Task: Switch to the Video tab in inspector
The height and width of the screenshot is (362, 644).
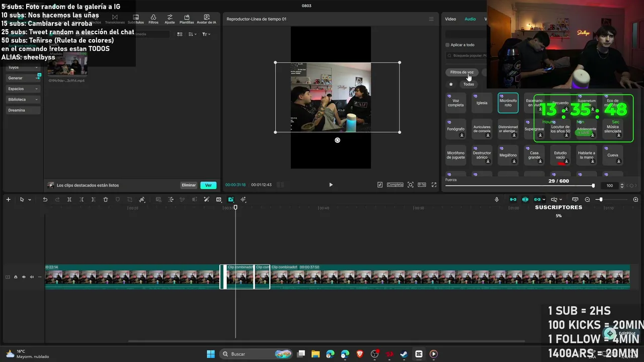Action: (x=450, y=19)
